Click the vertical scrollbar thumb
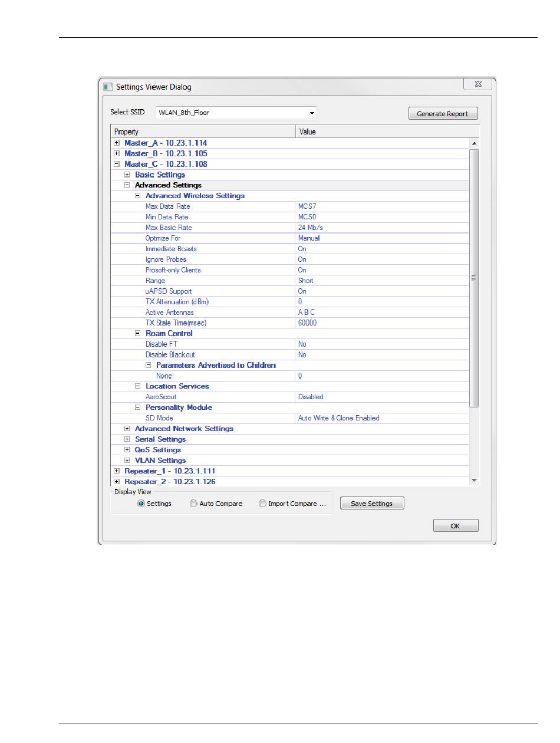Screen dimensions: 560x743 [475, 278]
